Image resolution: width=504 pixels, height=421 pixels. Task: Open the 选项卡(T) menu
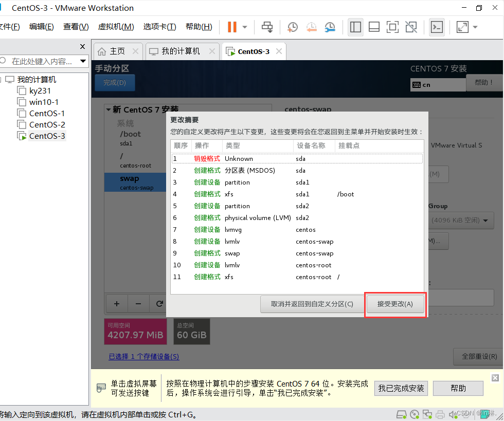[x=159, y=27]
